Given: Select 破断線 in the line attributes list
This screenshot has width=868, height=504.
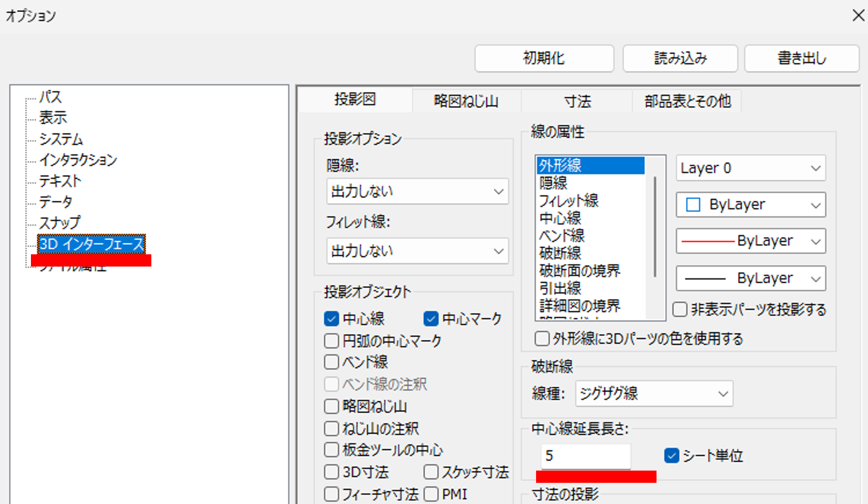Looking at the screenshot, I should [560, 253].
